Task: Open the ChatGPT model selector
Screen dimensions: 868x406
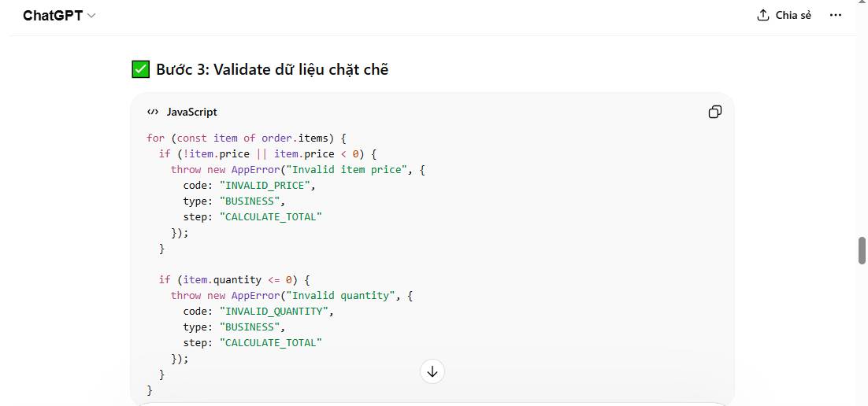Action: 53,16
